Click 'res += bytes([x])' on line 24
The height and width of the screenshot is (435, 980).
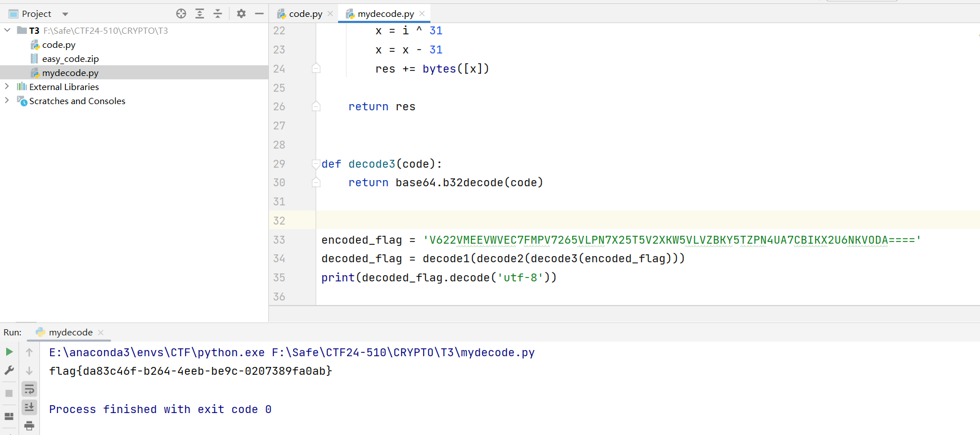[x=432, y=69]
